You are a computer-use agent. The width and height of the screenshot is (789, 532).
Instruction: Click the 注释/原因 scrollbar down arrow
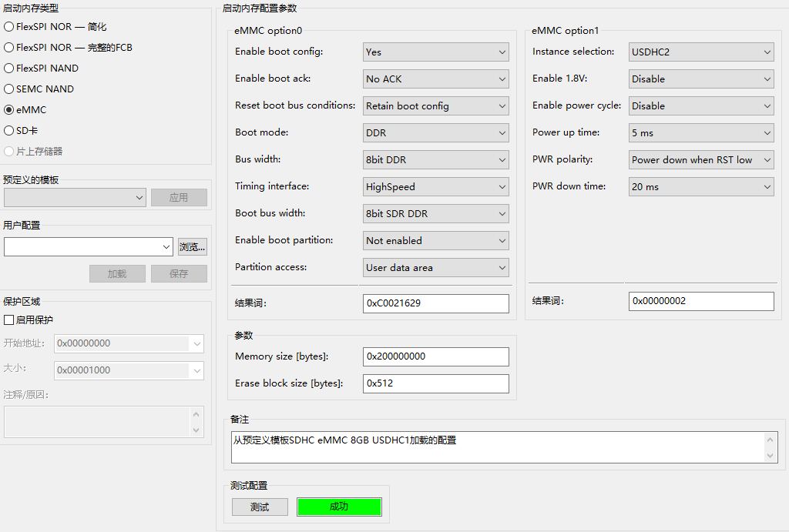196,430
